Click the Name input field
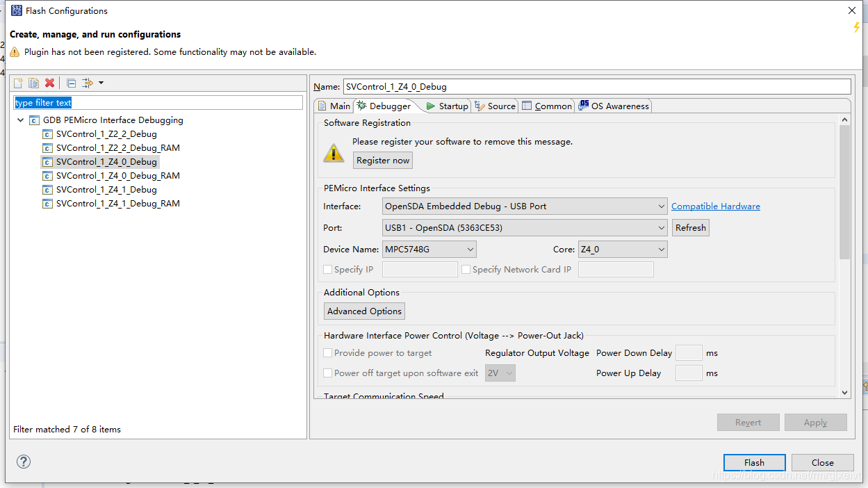This screenshot has width=868, height=488. [597, 87]
